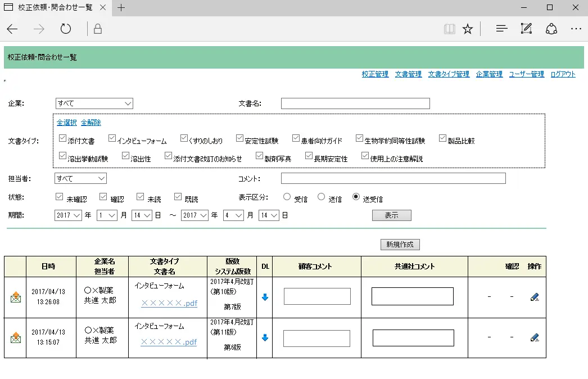Click the 顧客コメント field in the 第10版 row
The height and width of the screenshot is (379, 588).
[x=317, y=296]
